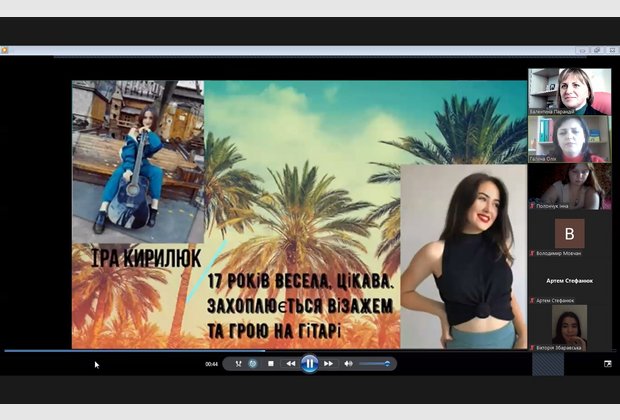The width and height of the screenshot is (620, 420).
Task: Select Полончук Інна's video tile
Action: click(x=569, y=183)
